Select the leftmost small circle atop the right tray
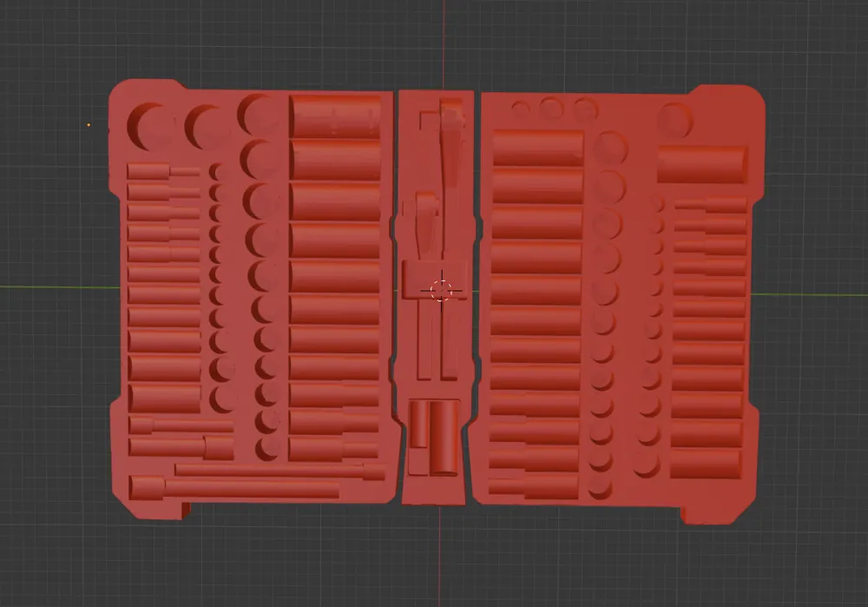The height and width of the screenshot is (607, 868). click(519, 109)
